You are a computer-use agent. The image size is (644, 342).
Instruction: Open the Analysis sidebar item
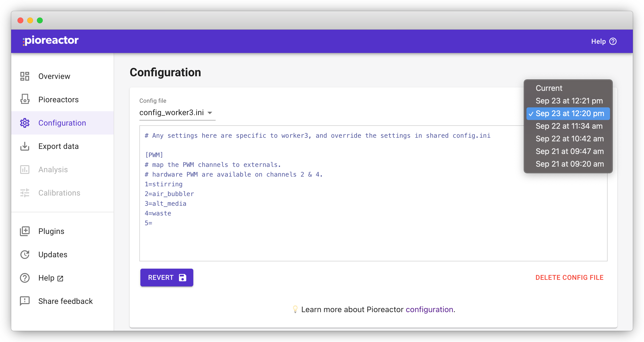click(x=62, y=170)
